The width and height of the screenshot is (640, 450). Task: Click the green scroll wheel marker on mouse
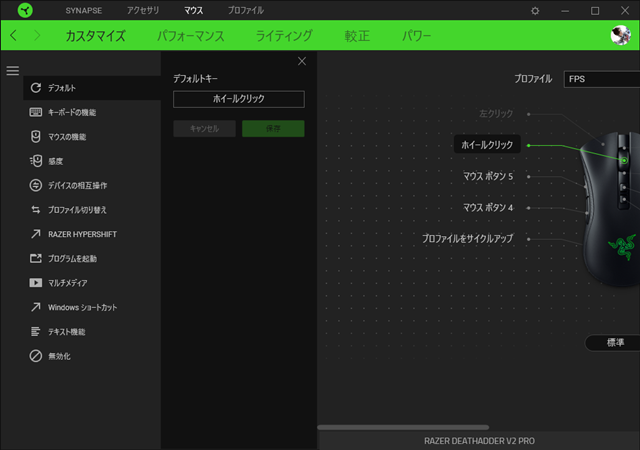tap(624, 160)
